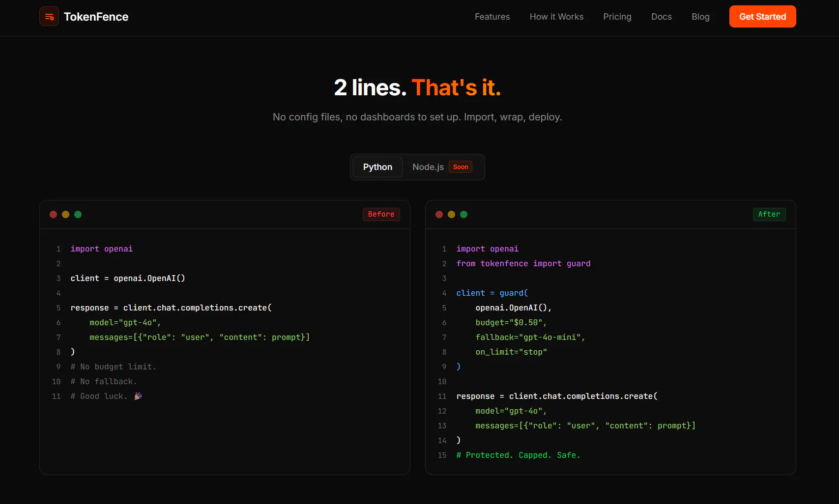This screenshot has width=839, height=504.
Task: Go to How it Works section
Action: coord(556,17)
